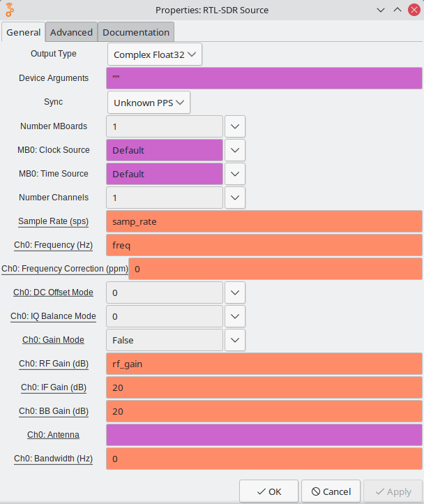Click the Cancel button
The width and height of the screenshot is (424, 504).
pos(331,491)
